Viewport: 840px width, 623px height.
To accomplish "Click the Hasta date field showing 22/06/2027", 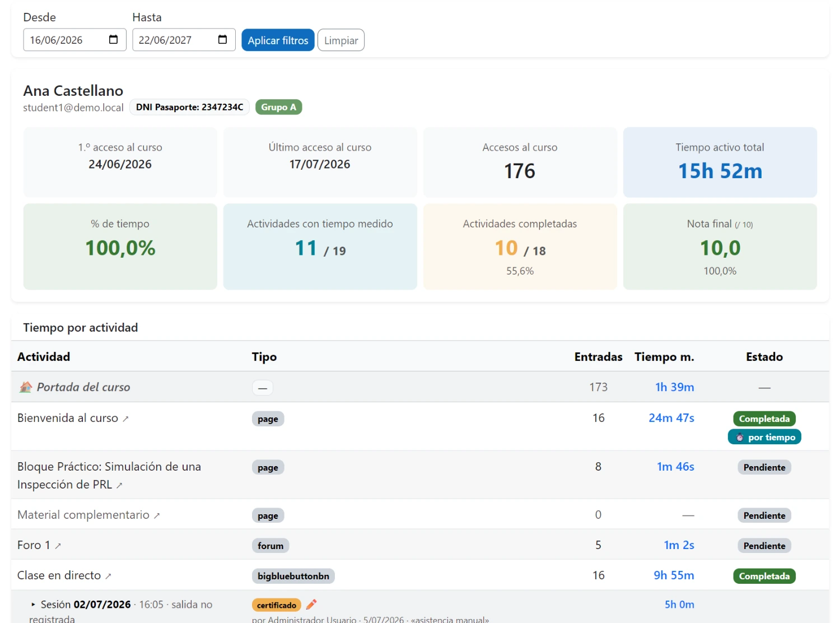I will [184, 40].
